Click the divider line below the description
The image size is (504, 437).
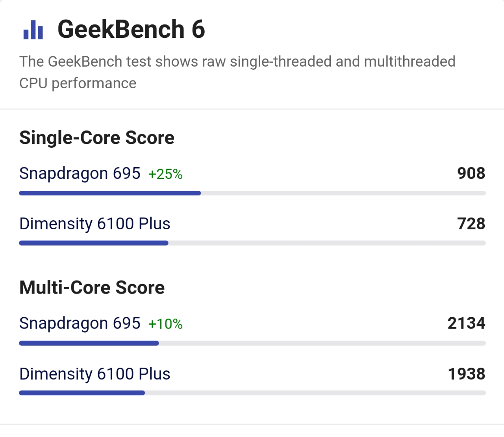coord(252,109)
